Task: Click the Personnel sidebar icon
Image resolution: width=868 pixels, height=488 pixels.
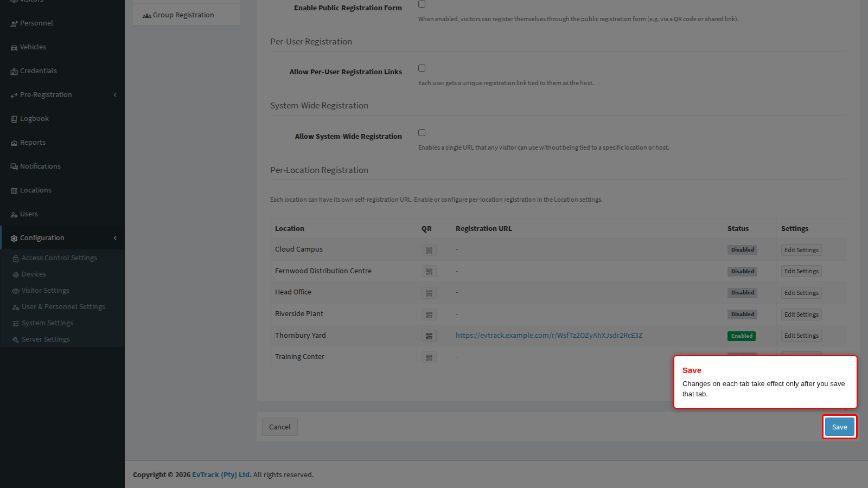Action: [14, 23]
